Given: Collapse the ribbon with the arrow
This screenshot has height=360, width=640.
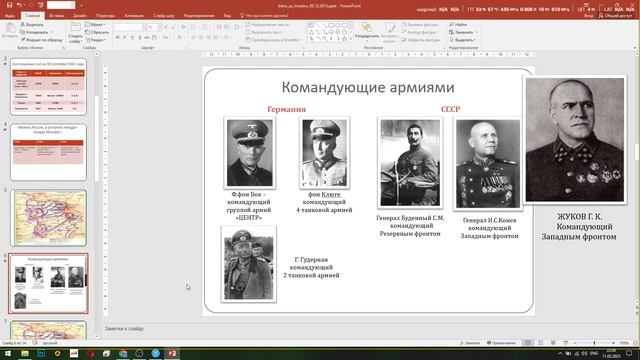Looking at the screenshot, I should tap(635, 48).
